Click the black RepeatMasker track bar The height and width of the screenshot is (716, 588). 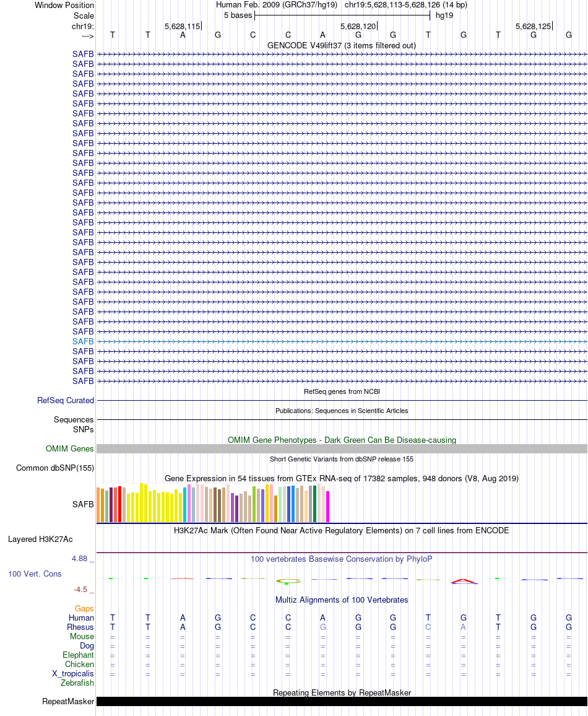click(x=342, y=701)
